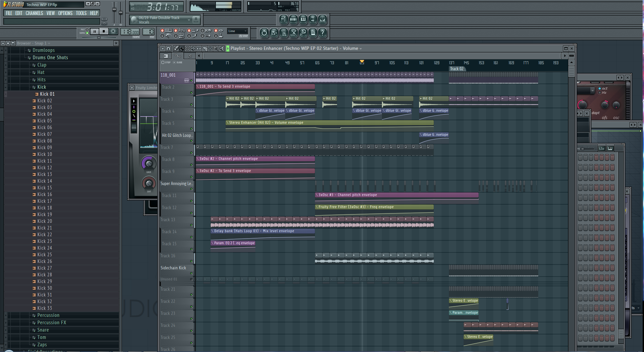The image size is (644, 352).
Task: Open the Line snap dropdown
Action: click(238, 31)
